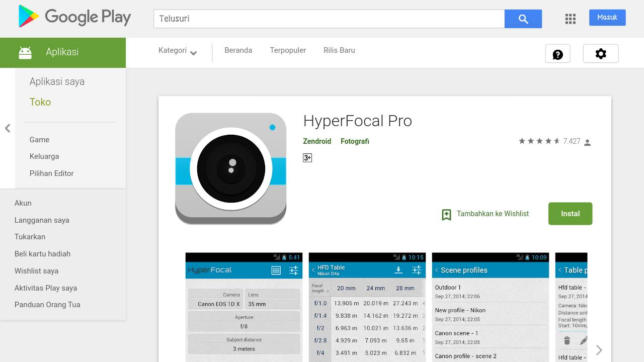Select Aplikasi saya in sidebar

[57, 81]
